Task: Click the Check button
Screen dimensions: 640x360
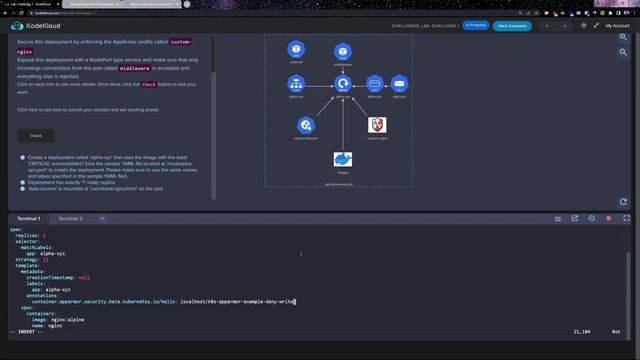Action: click(x=36, y=136)
